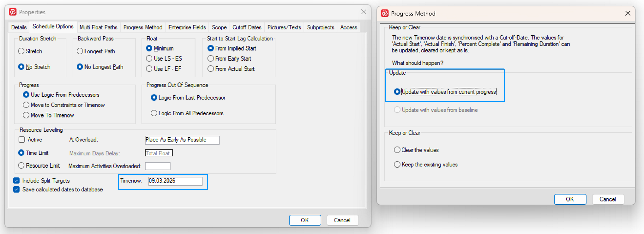Open the At Overload placement dropdown
The width and height of the screenshot is (644, 234).
tap(182, 140)
